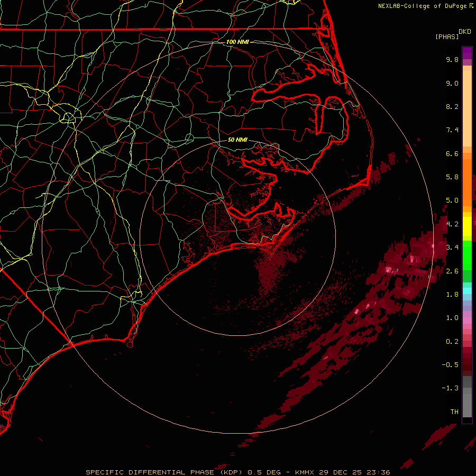Click the 0.2 scale value
Viewport: 476px width, 476px height.
coord(452,342)
